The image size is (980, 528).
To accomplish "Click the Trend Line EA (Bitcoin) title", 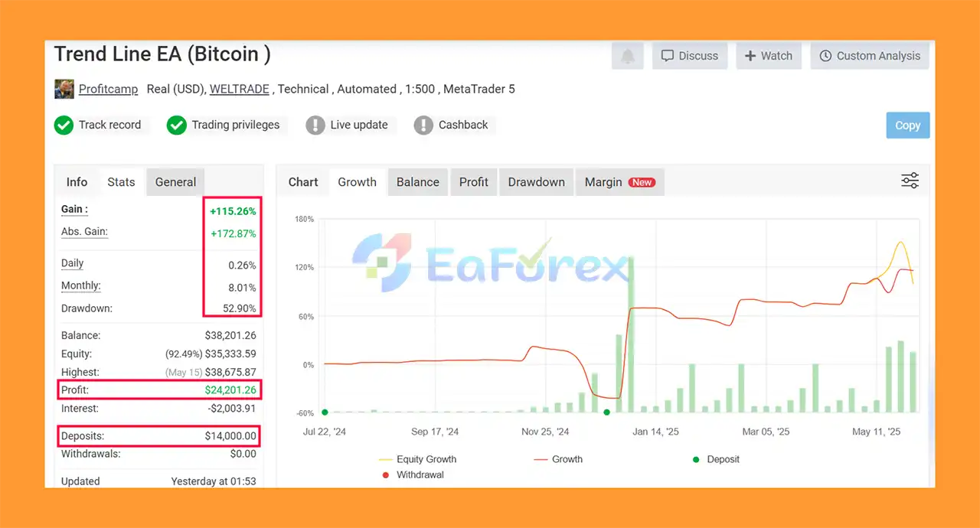I will (x=162, y=54).
